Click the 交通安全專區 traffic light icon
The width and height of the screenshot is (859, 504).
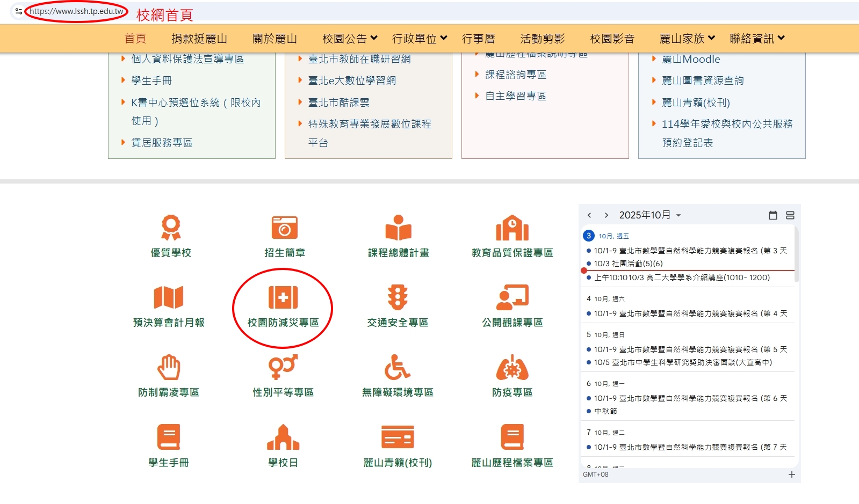(398, 297)
